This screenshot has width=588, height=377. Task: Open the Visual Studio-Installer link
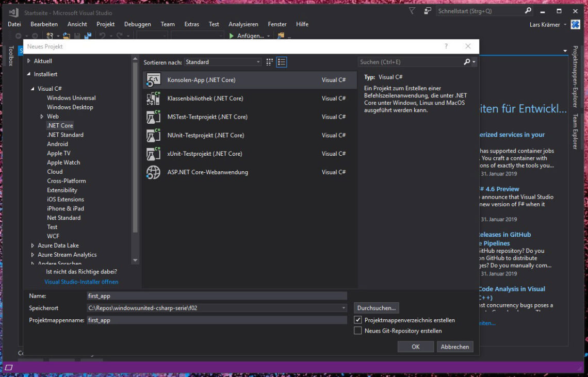point(81,282)
